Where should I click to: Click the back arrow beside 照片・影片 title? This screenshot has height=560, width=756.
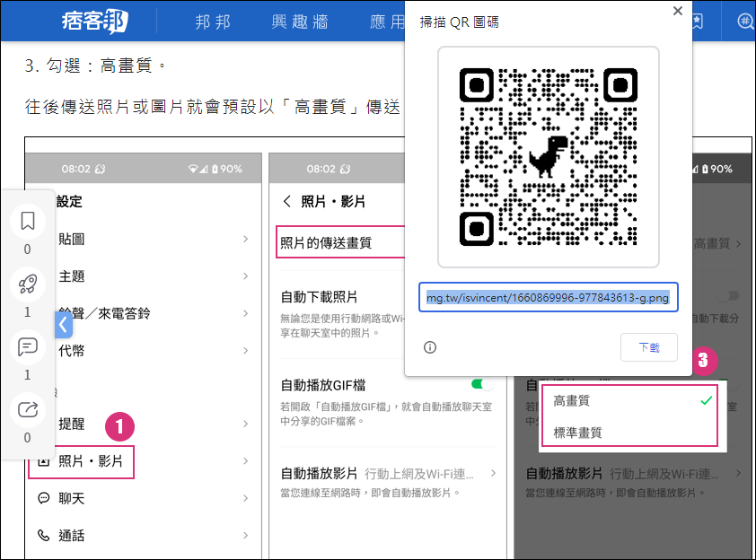tap(287, 201)
